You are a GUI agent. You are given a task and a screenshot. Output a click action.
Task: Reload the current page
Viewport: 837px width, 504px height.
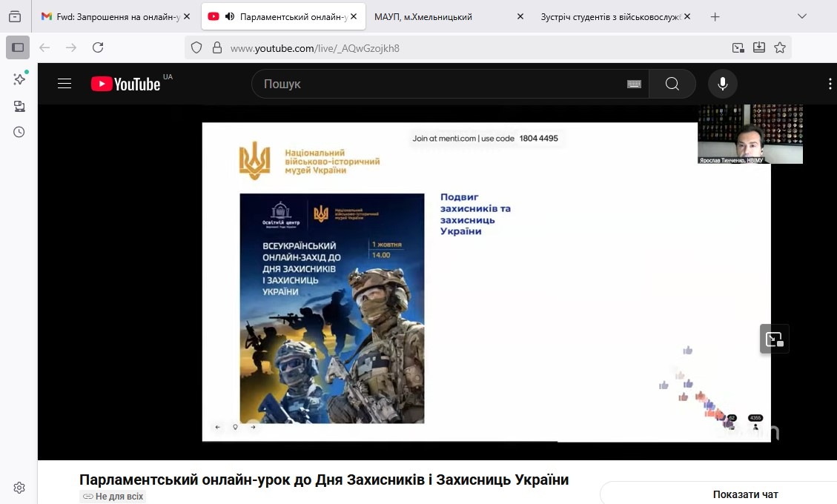click(x=98, y=47)
